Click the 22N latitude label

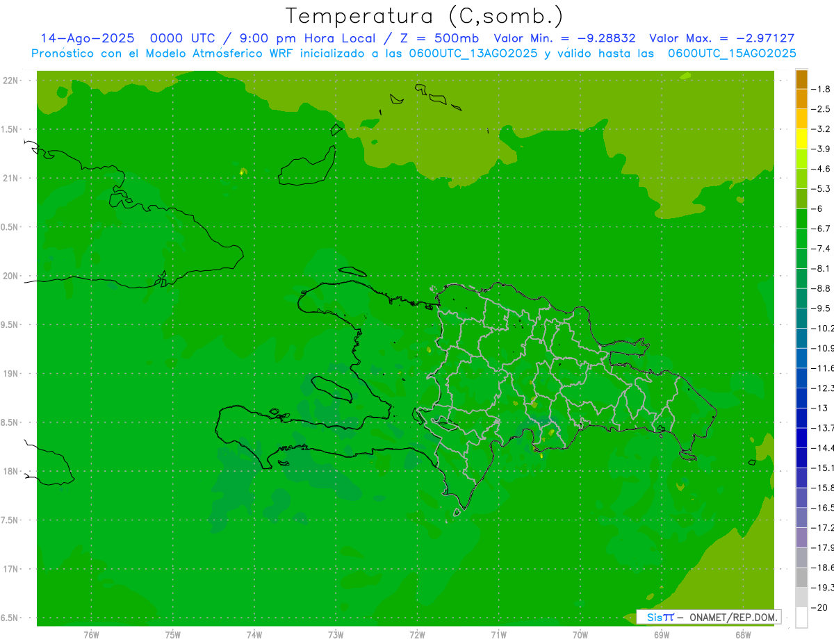[x=10, y=81]
